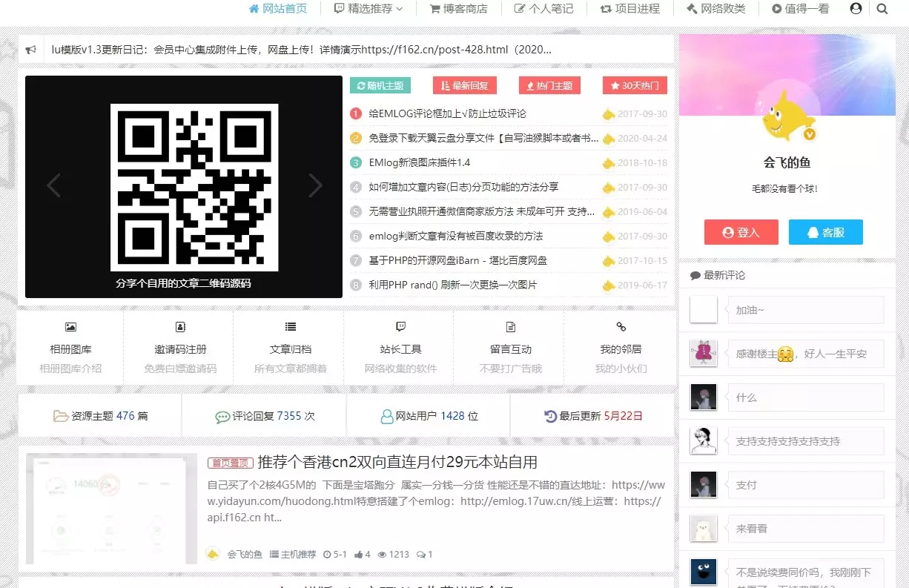Image resolution: width=909 pixels, height=588 pixels.
Task: Open 邀请码注册 invitation code icon
Action: tap(180, 327)
